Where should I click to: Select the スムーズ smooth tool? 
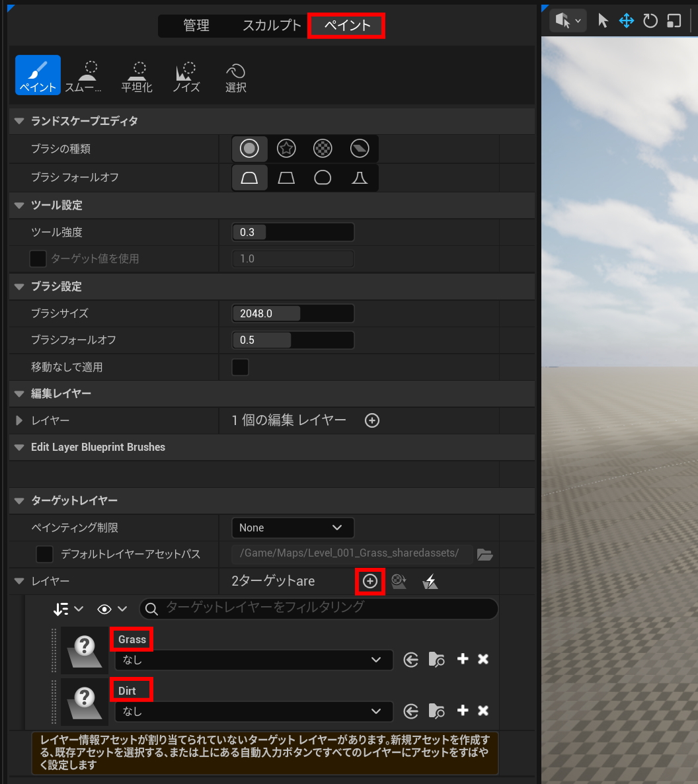(x=84, y=76)
